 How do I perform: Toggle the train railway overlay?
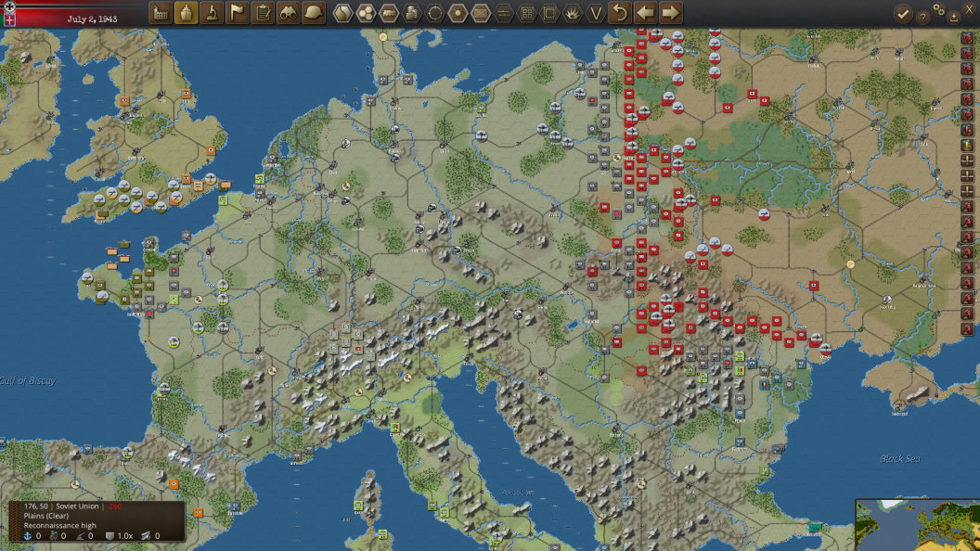(389, 12)
